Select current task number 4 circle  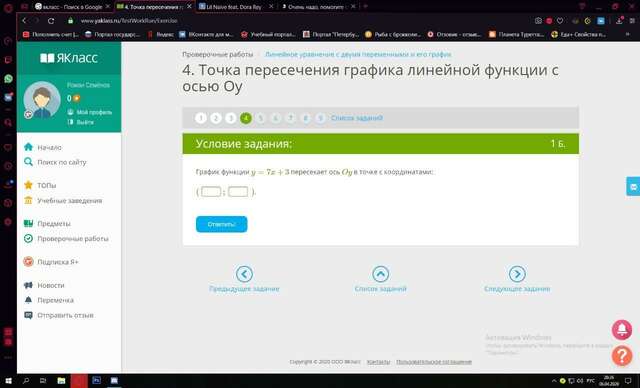pyautogui.click(x=246, y=118)
